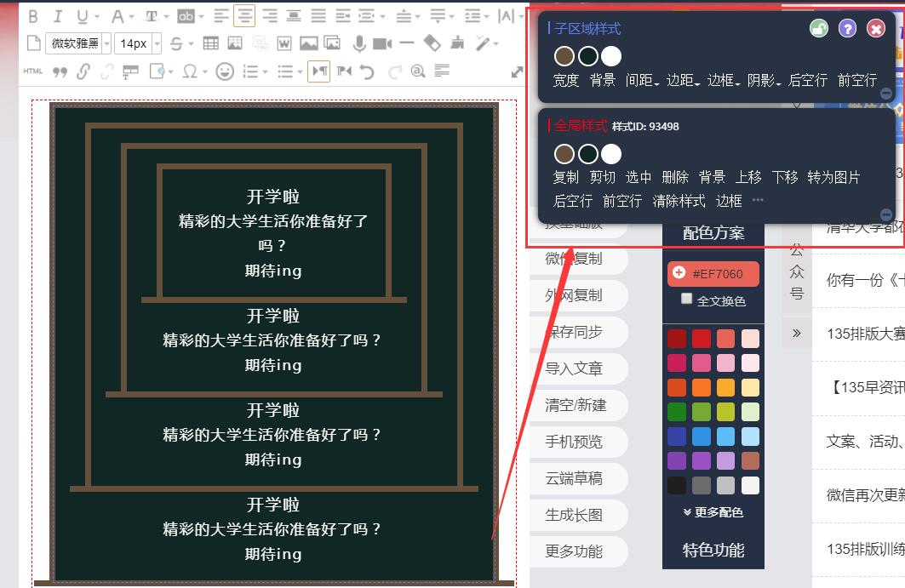Open strikethrough options dropdown
Image resolution: width=905 pixels, height=588 pixels.
click(191, 43)
